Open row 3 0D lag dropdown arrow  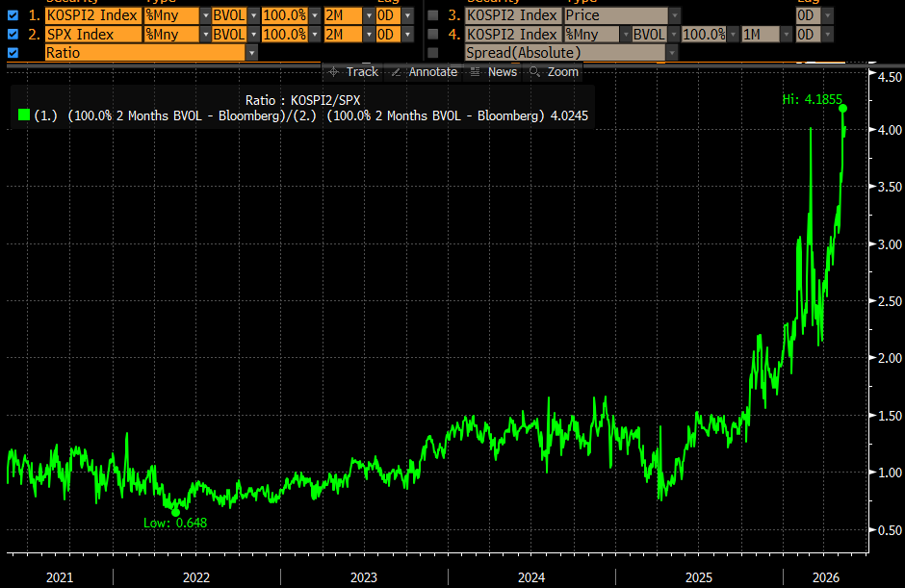pos(828,15)
